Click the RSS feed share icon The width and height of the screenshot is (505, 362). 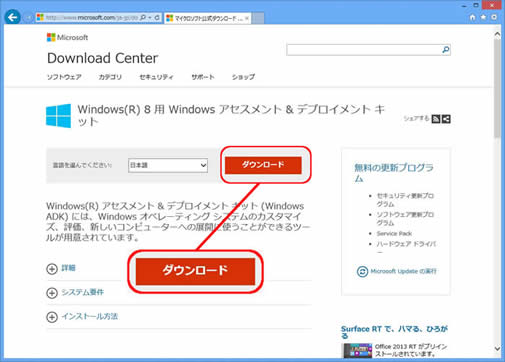tap(436, 119)
